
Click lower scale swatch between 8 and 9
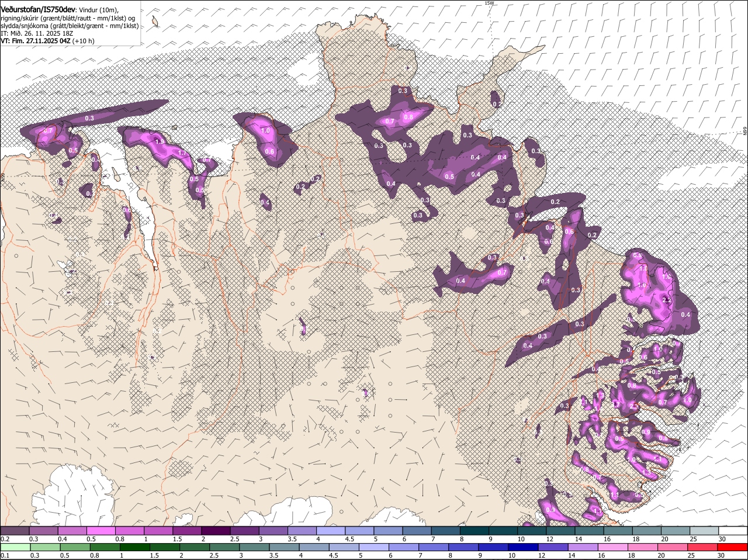point(463,547)
